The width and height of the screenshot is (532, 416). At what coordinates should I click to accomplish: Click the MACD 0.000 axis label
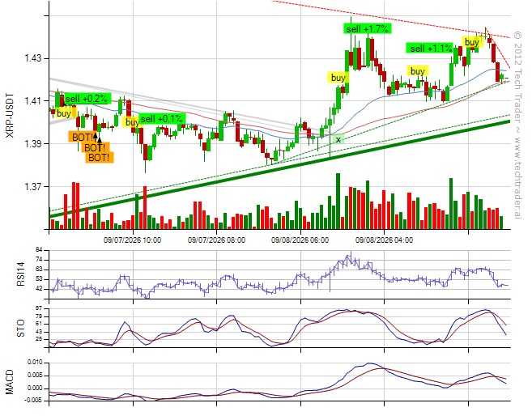point(36,388)
